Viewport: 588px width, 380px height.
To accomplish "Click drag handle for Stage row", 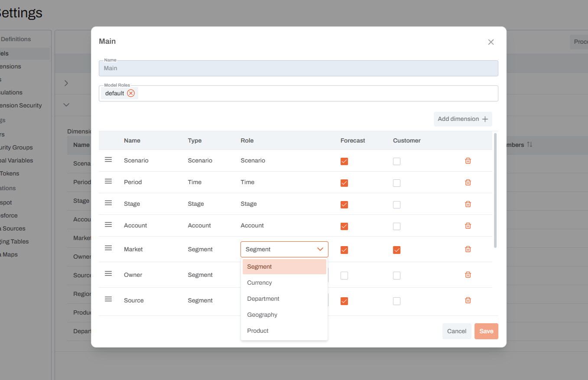I will click(108, 203).
